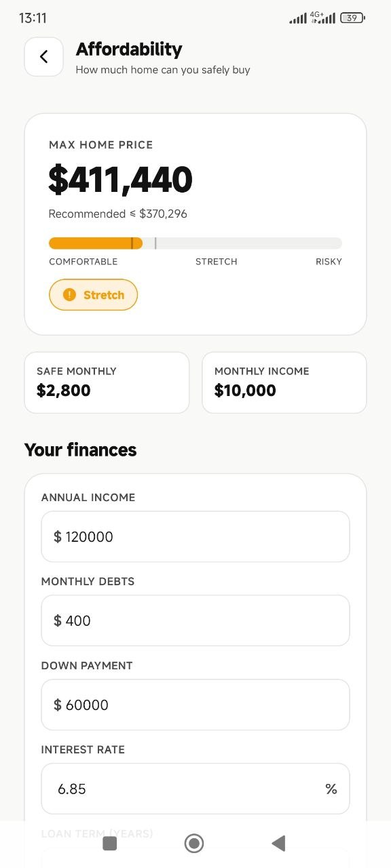Screen dimensions: 391x868
Task: Tap the Recommended ≤ $370,296 text
Action: pyautogui.click(x=118, y=214)
